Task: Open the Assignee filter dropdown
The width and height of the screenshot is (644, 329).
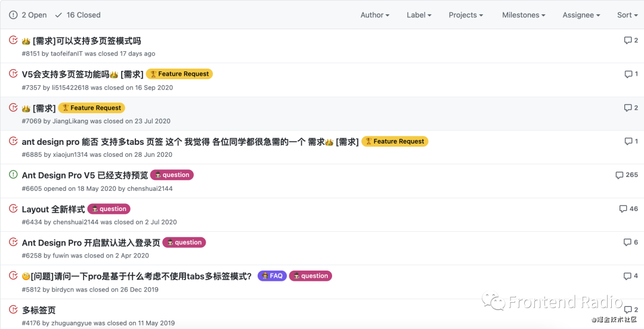Action: click(581, 15)
